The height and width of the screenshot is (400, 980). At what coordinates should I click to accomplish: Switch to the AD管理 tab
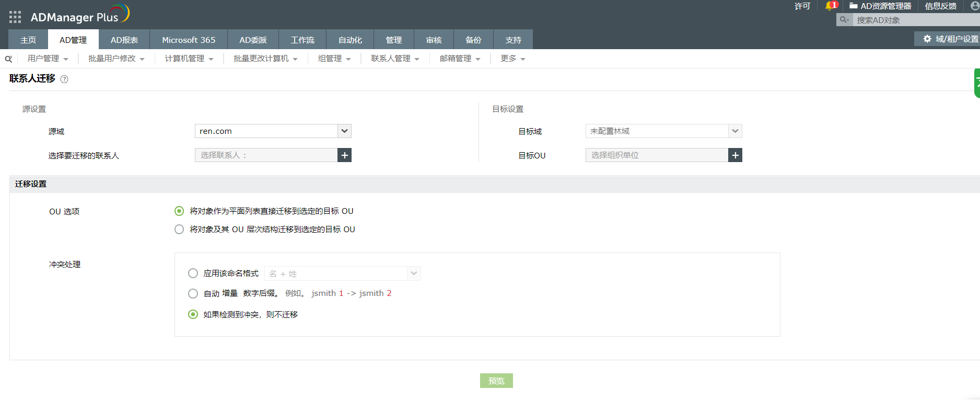(x=73, y=40)
